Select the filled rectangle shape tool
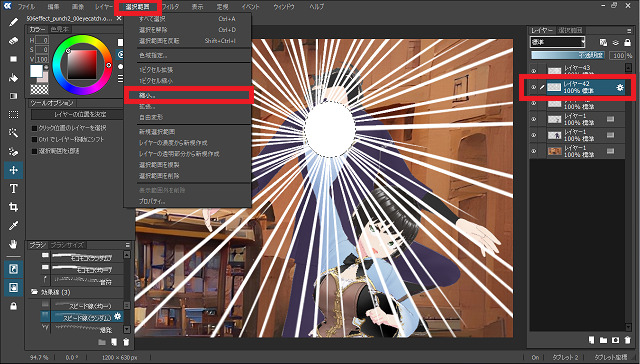The image size is (640, 364). tap(13, 59)
